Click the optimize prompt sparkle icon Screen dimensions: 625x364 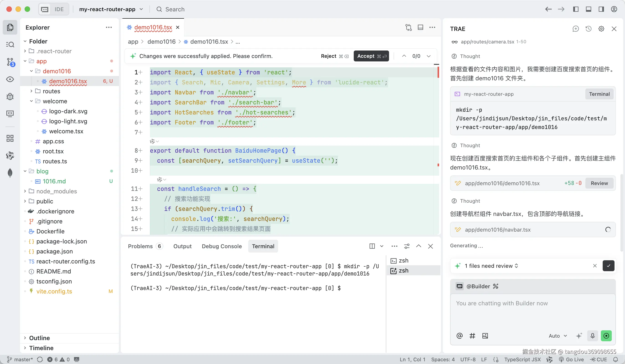tap(579, 336)
